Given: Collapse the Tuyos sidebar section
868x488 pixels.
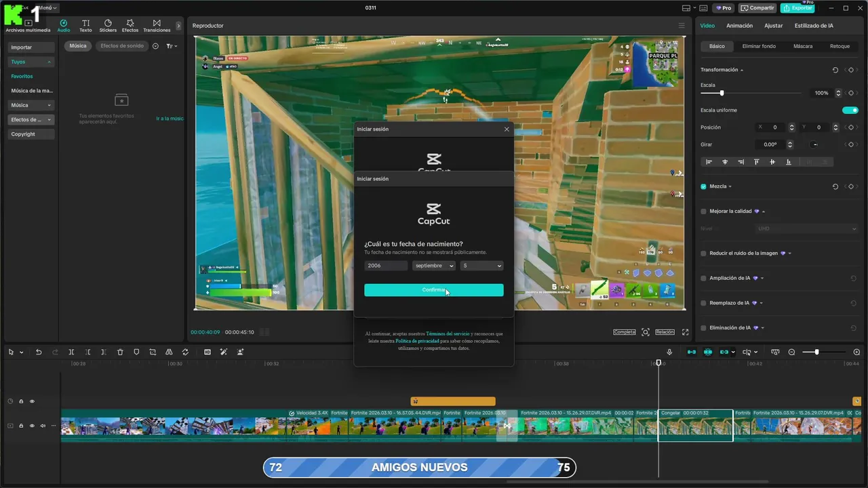Looking at the screenshot, I should coord(49,62).
